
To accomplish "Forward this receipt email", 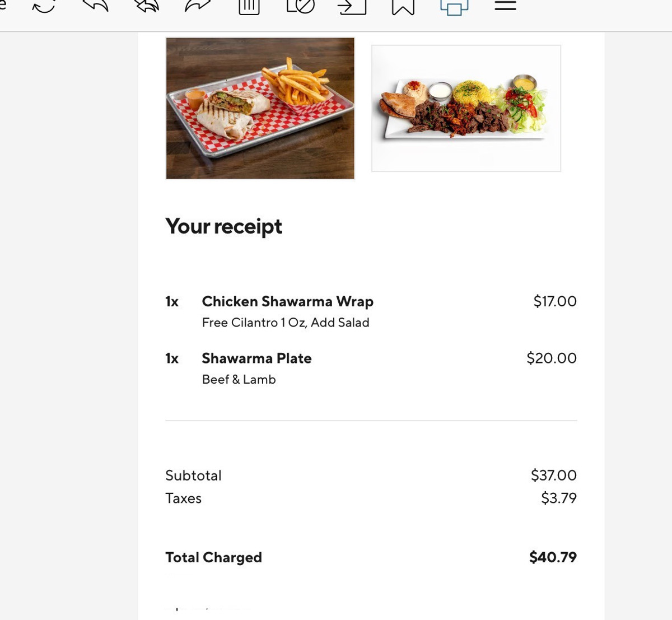I will [198, 6].
